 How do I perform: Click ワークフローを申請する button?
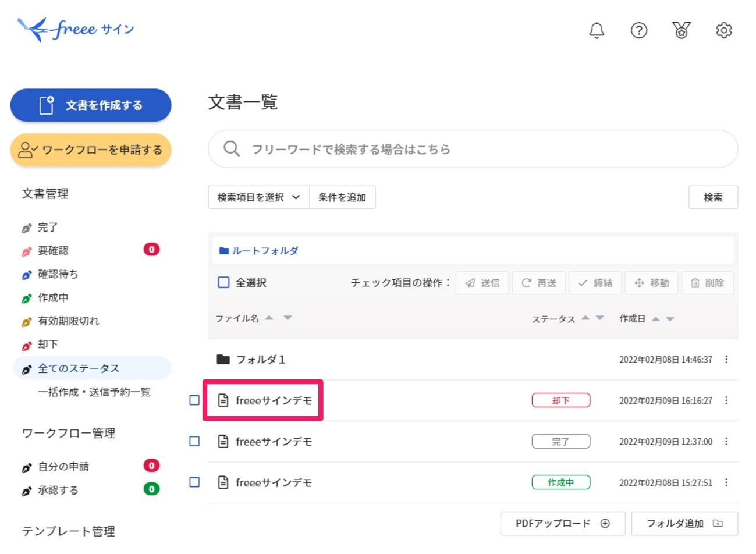tap(91, 150)
